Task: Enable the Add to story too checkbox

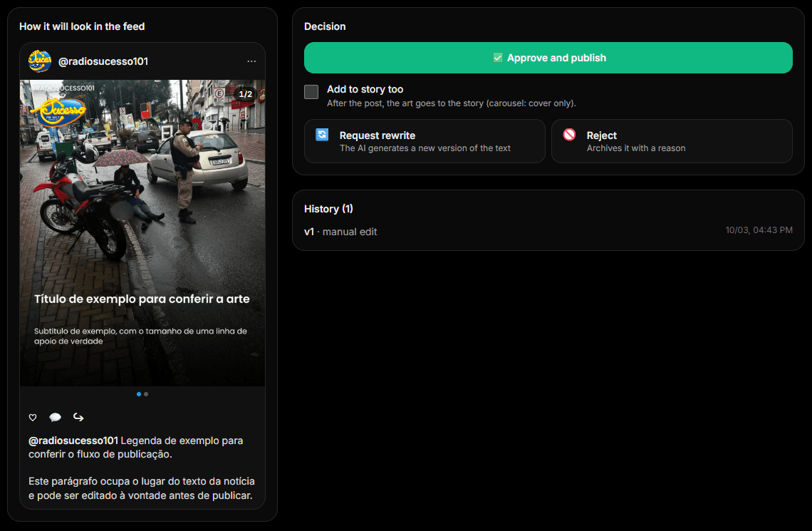Action: 311,92
